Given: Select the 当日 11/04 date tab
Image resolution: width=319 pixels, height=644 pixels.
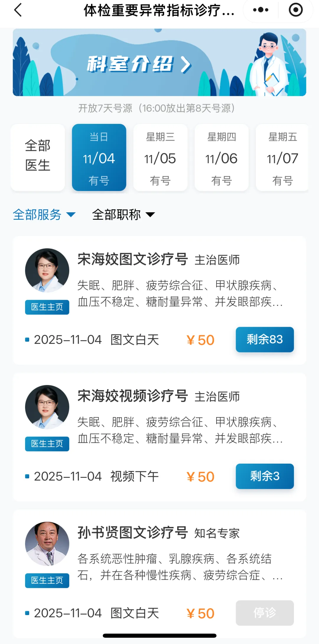Looking at the screenshot, I should click(99, 157).
